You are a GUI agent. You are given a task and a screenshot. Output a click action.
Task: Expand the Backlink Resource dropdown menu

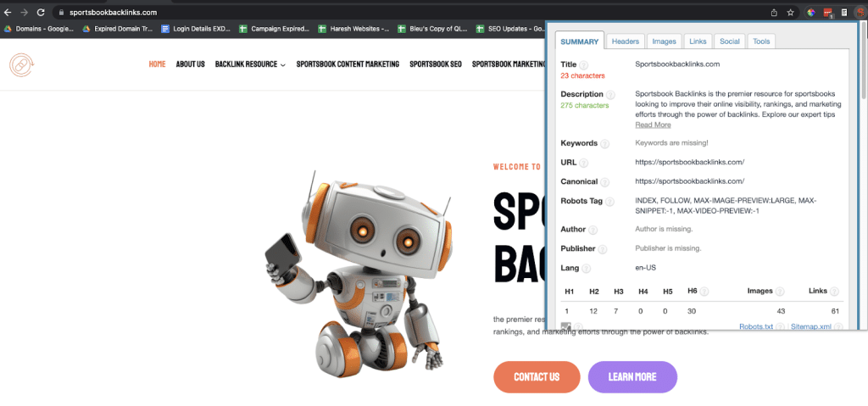250,64
